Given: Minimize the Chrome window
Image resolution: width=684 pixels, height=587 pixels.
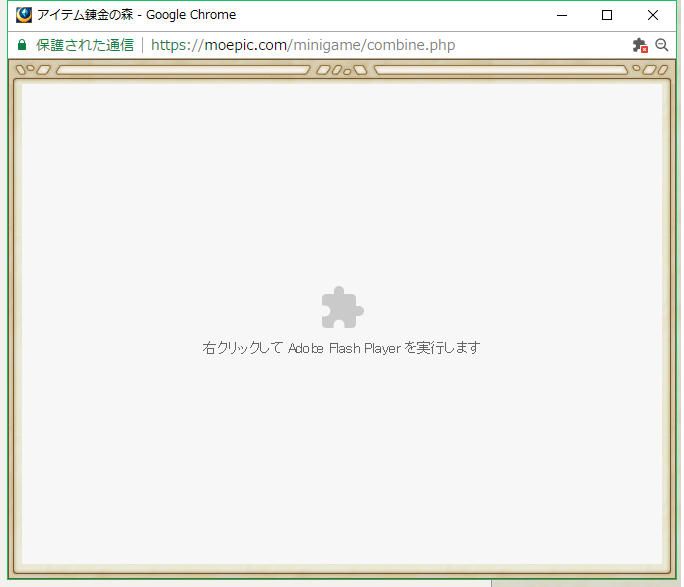Looking at the screenshot, I should coord(562,15).
